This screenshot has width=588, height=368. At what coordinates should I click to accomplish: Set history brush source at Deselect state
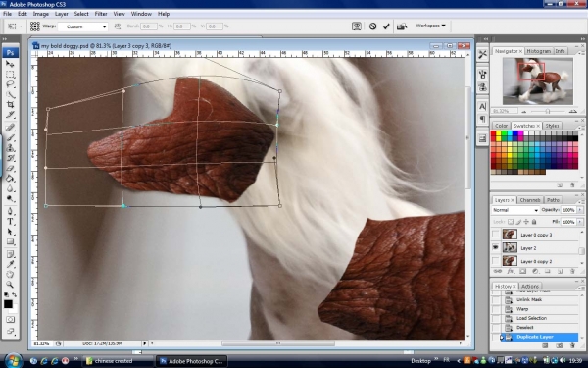coord(496,328)
